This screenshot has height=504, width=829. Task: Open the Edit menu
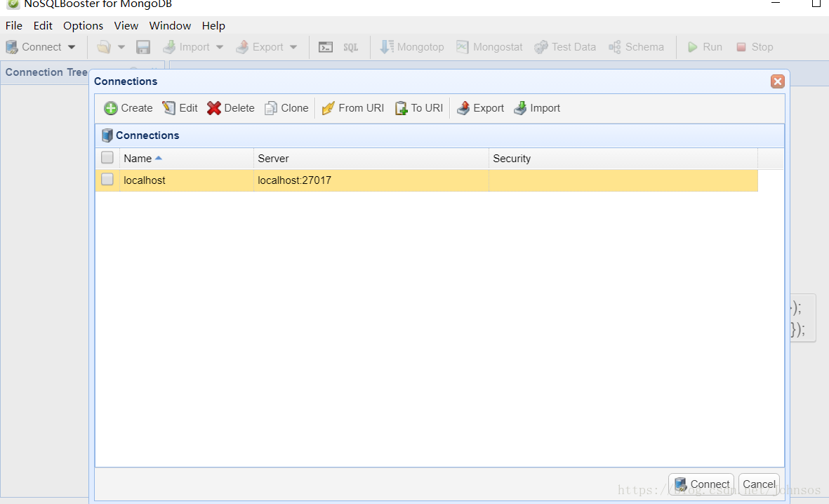[x=43, y=25]
